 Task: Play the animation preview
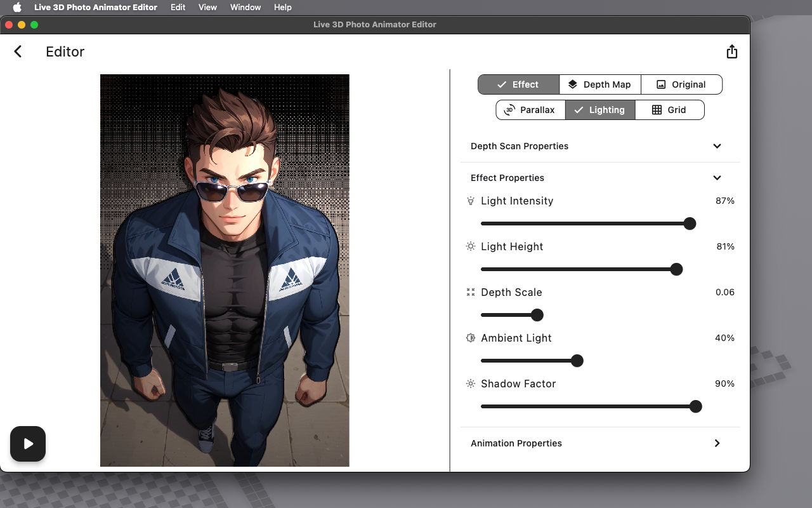28,444
